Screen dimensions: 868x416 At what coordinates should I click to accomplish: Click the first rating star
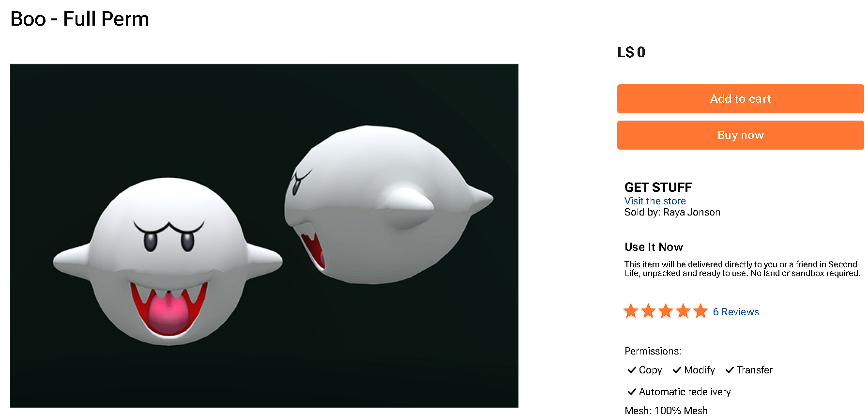point(631,311)
